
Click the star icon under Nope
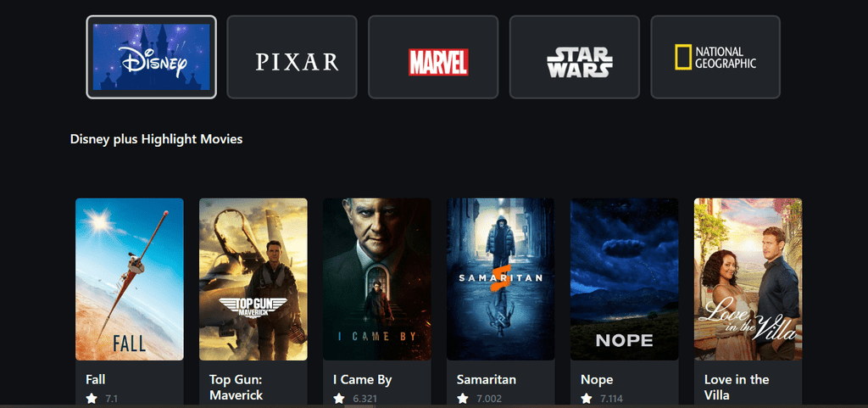click(587, 398)
